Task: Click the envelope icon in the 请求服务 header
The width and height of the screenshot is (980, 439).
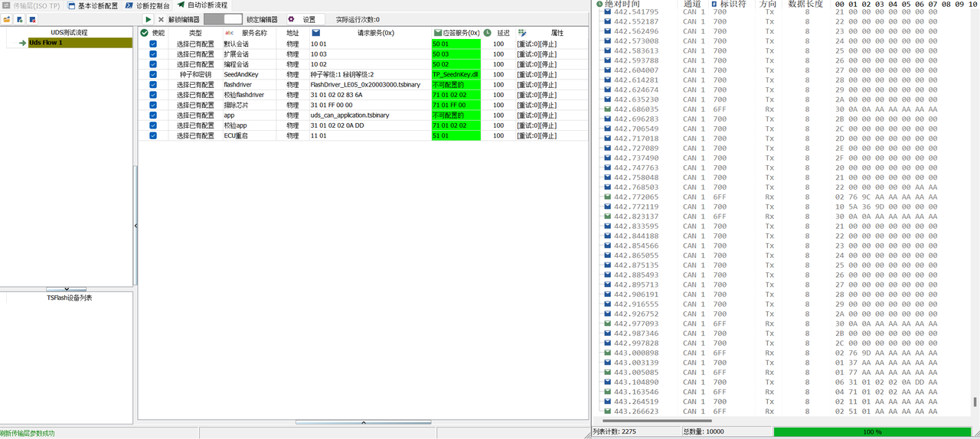Action: pos(315,33)
